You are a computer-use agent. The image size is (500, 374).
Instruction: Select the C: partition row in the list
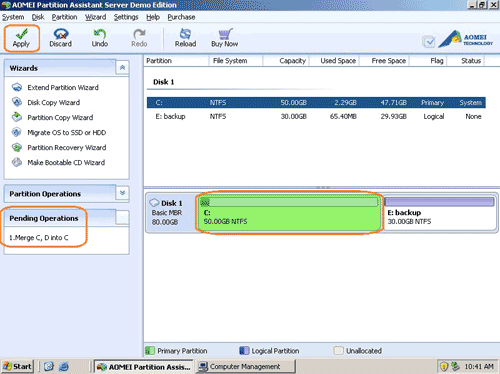click(316, 103)
